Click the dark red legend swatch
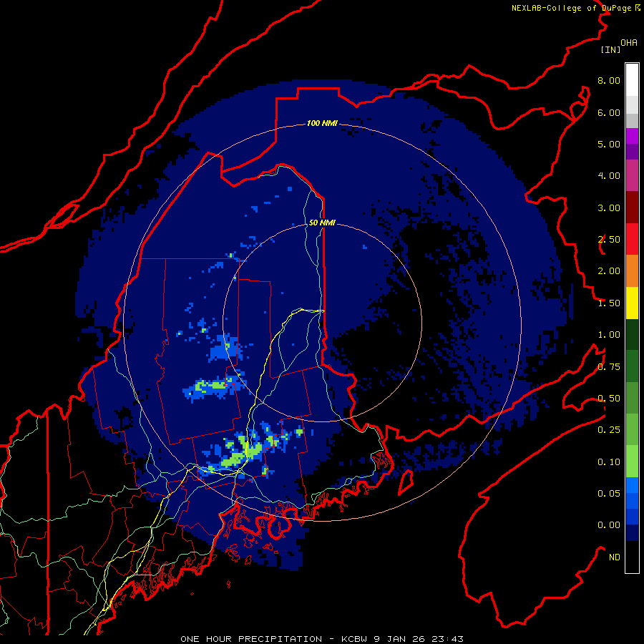Viewport: 644px width, 644px height. [x=632, y=208]
